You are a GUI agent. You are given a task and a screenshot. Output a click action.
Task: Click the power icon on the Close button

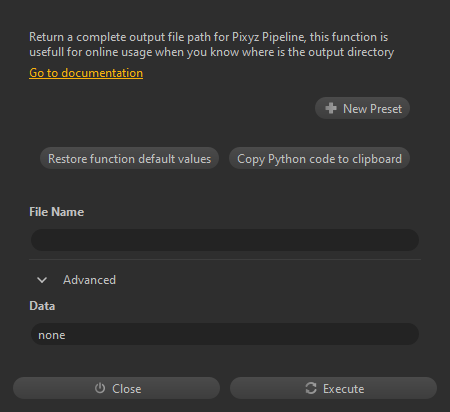click(100, 388)
